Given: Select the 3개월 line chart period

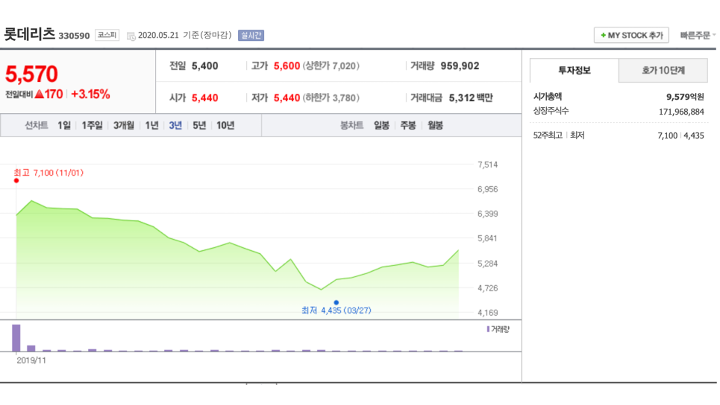Looking at the screenshot, I should (x=124, y=125).
